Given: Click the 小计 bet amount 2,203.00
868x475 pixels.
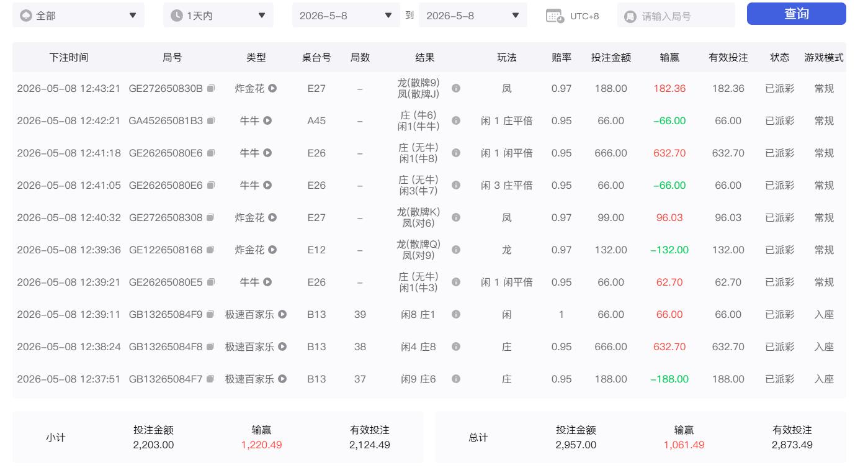Looking at the screenshot, I should [153, 445].
